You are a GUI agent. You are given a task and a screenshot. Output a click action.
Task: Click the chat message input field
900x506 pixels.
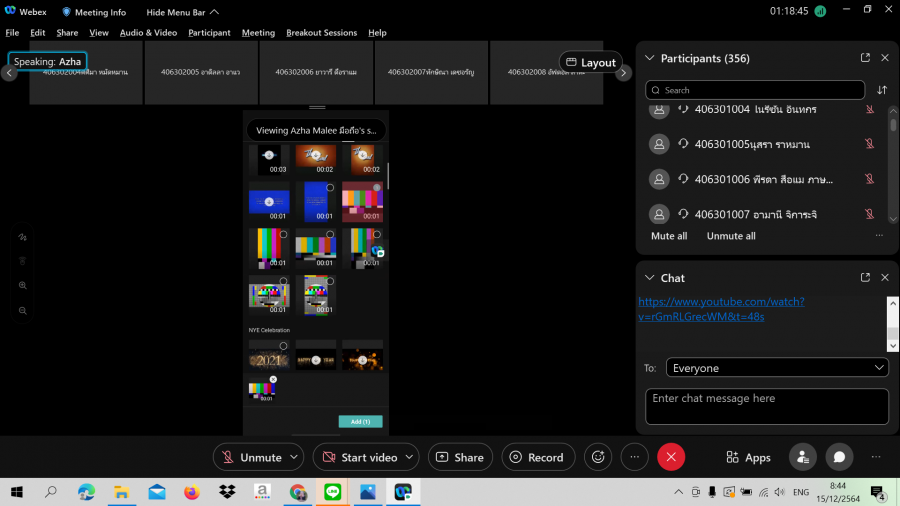coord(764,406)
